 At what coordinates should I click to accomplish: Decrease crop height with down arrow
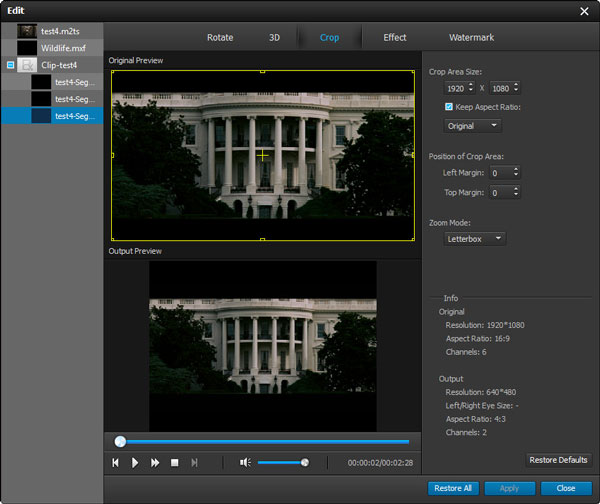[x=516, y=91]
